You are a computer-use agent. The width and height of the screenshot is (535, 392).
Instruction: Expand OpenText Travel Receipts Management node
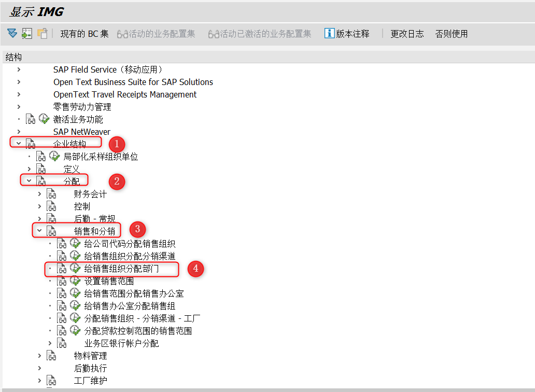pos(19,94)
